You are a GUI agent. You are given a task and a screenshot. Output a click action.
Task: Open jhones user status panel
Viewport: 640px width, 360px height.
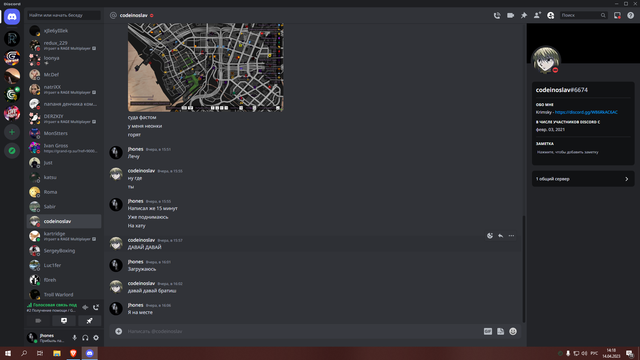(x=47, y=338)
